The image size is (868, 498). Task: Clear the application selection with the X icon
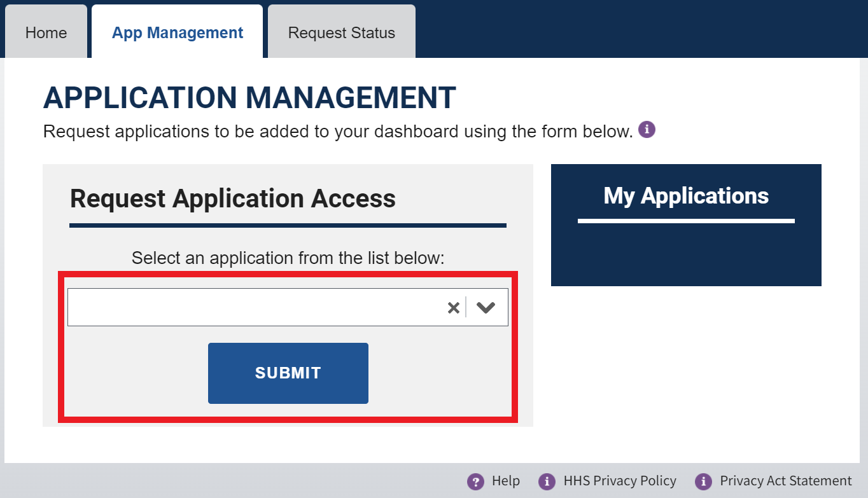point(453,308)
